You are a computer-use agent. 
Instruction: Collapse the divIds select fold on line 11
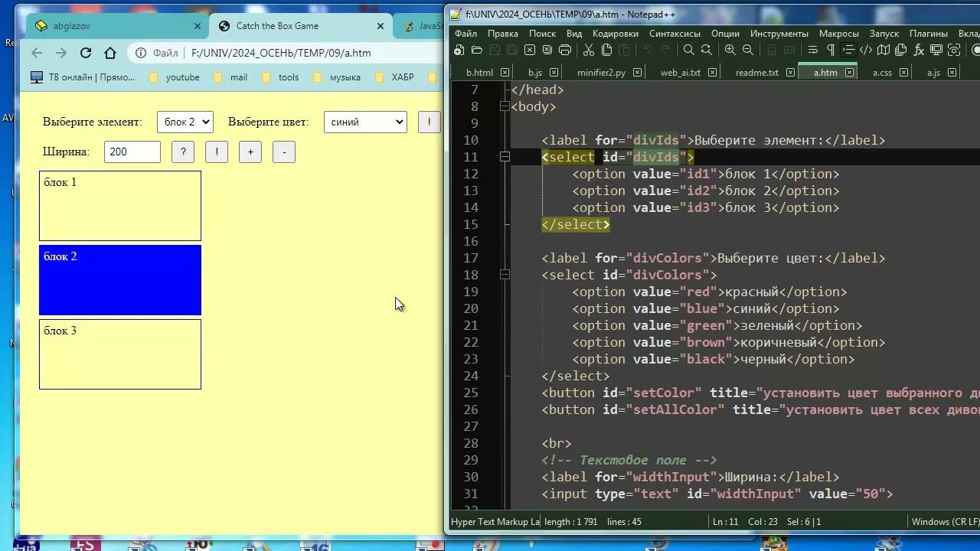pos(505,157)
